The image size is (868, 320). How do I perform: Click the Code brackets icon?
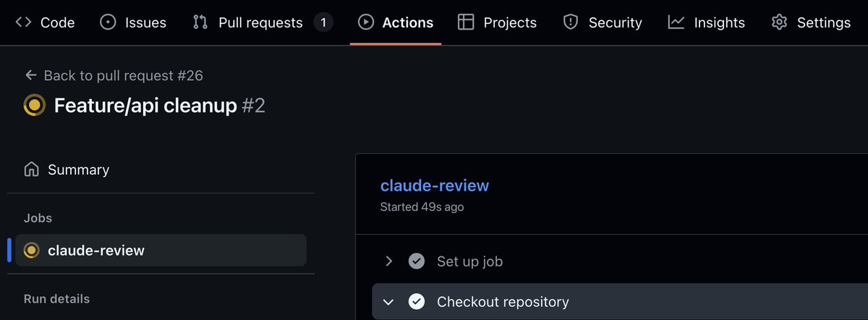tap(23, 22)
